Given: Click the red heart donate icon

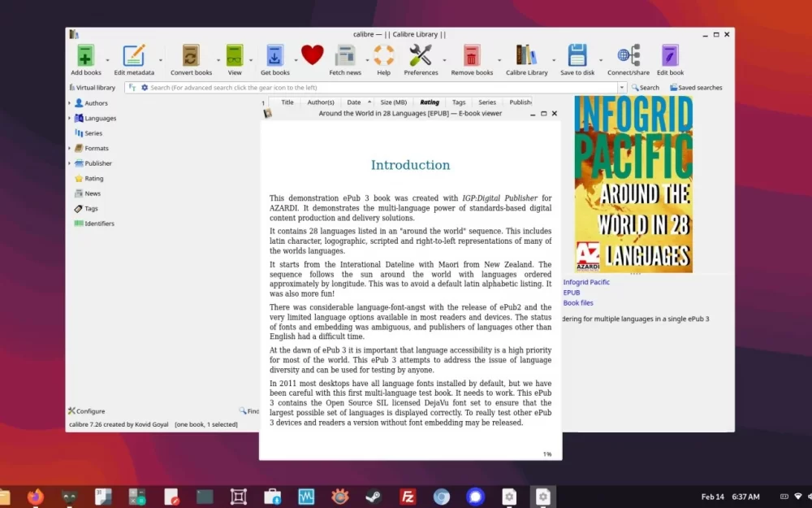Looking at the screenshot, I should [x=313, y=55].
